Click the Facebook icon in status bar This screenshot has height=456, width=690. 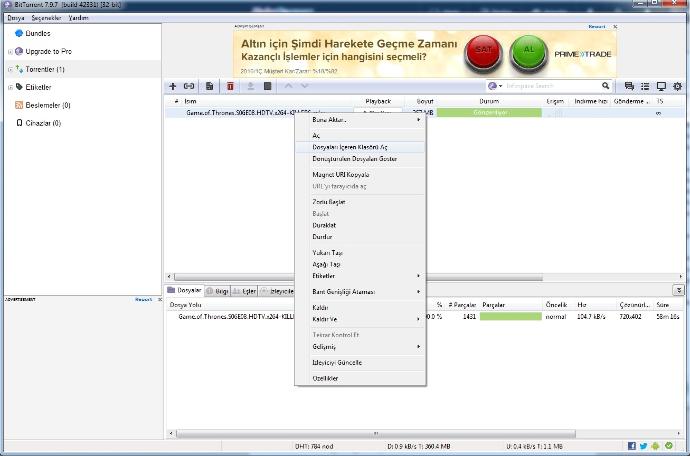pyautogui.click(x=631, y=446)
